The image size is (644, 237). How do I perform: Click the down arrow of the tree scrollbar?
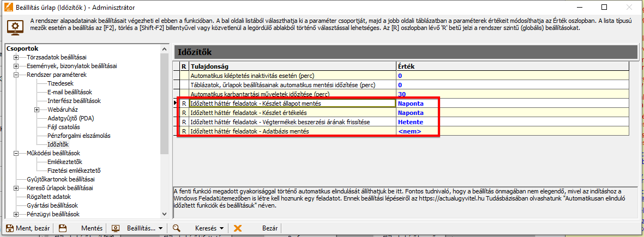pos(165,214)
